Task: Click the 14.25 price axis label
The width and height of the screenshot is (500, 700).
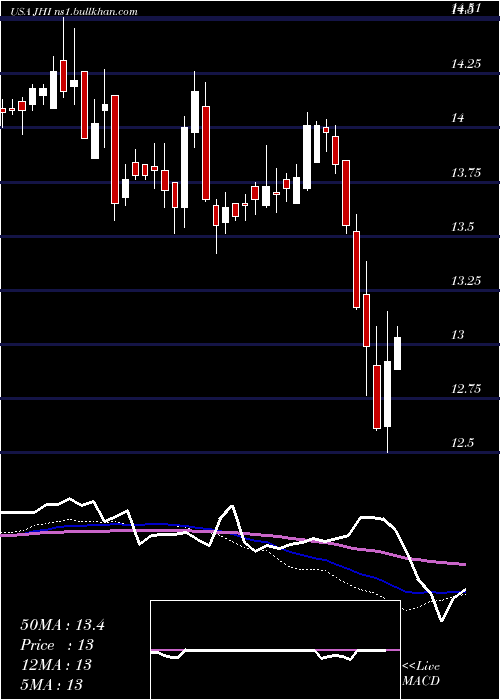Action: pos(466,64)
